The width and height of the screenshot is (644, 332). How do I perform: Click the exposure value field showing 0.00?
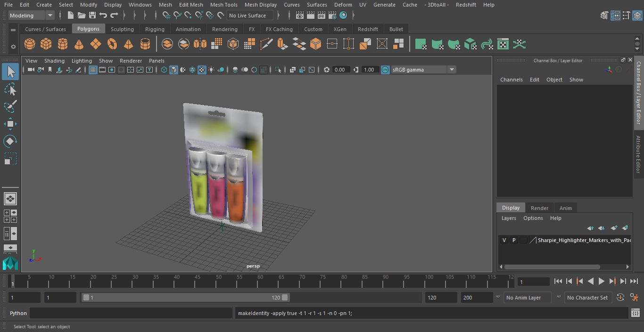coord(341,70)
